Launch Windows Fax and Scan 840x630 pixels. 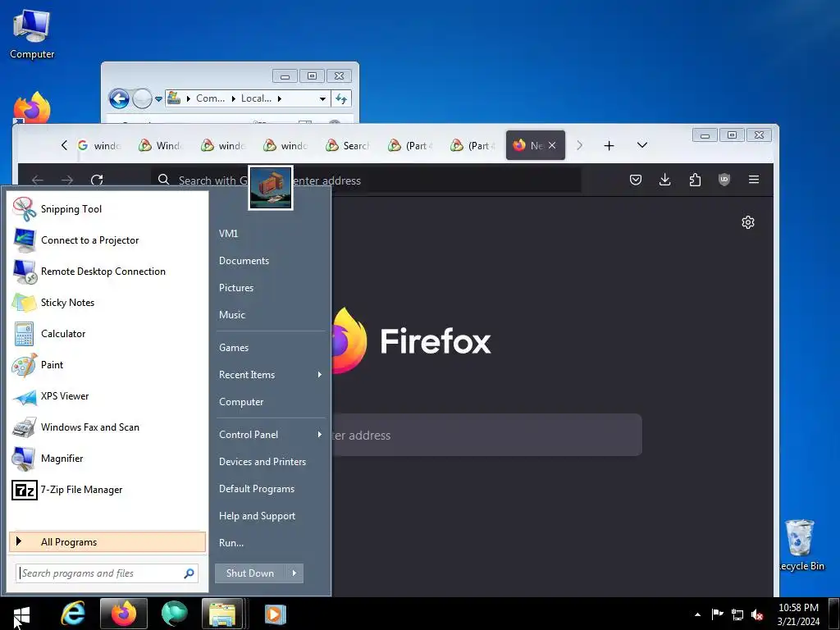107,427
